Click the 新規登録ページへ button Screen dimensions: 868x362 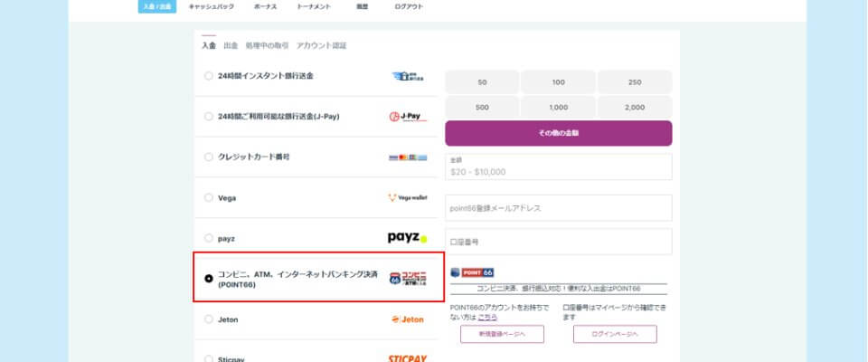point(502,334)
